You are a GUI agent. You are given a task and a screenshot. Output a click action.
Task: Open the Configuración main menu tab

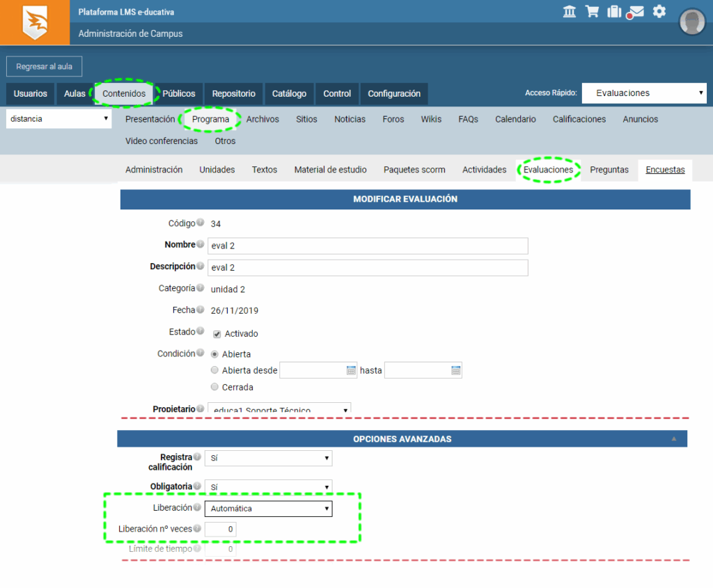pyautogui.click(x=394, y=94)
